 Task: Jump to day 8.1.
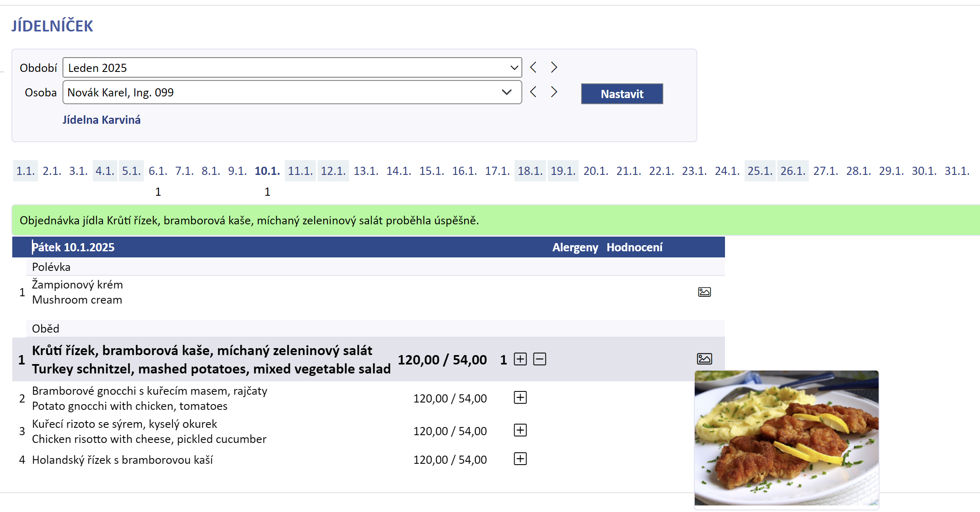click(x=211, y=171)
